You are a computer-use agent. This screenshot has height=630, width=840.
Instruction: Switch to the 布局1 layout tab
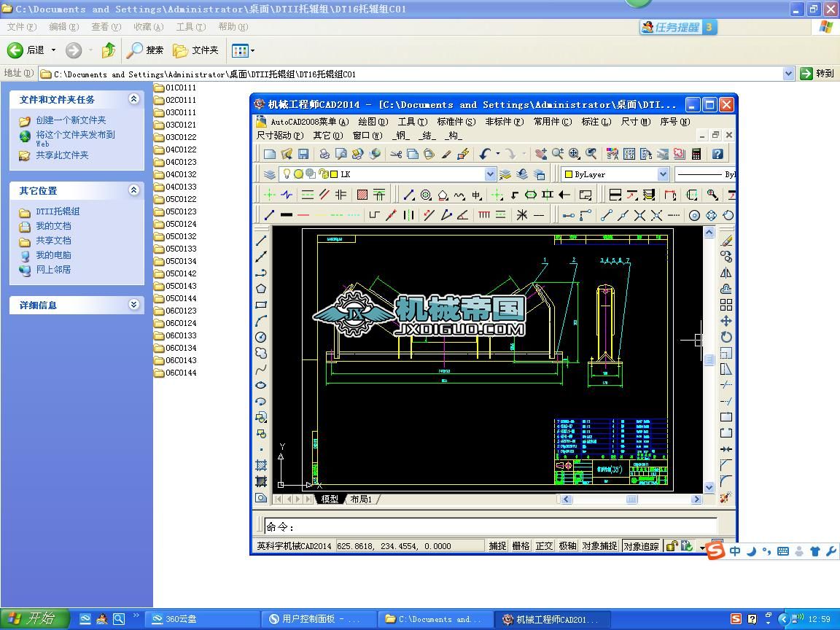click(361, 499)
